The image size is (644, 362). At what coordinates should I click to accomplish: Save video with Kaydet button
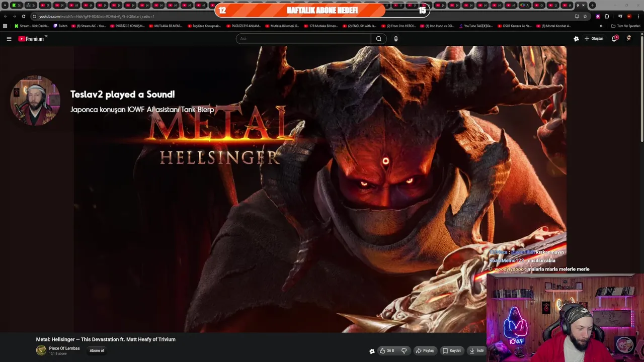click(x=452, y=351)
